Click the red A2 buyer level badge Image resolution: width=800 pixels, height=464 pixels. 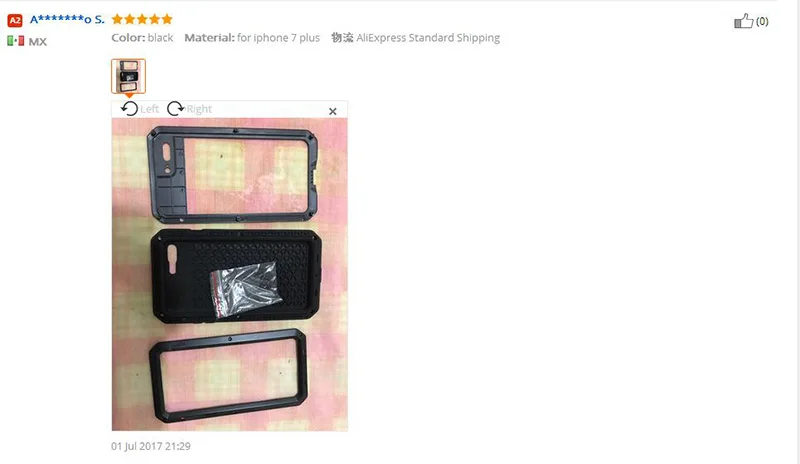click(15, 20)
